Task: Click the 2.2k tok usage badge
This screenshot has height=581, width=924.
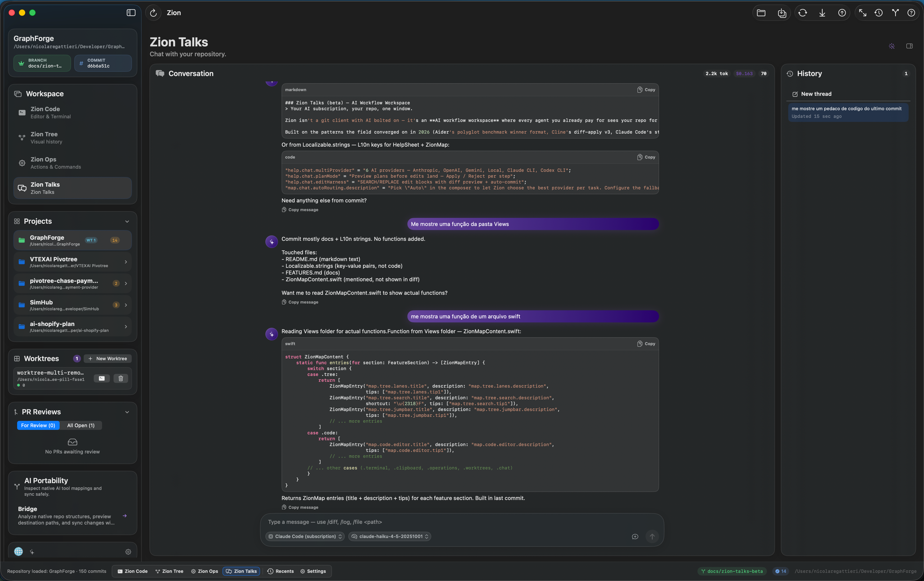Action: pos(716,73)
